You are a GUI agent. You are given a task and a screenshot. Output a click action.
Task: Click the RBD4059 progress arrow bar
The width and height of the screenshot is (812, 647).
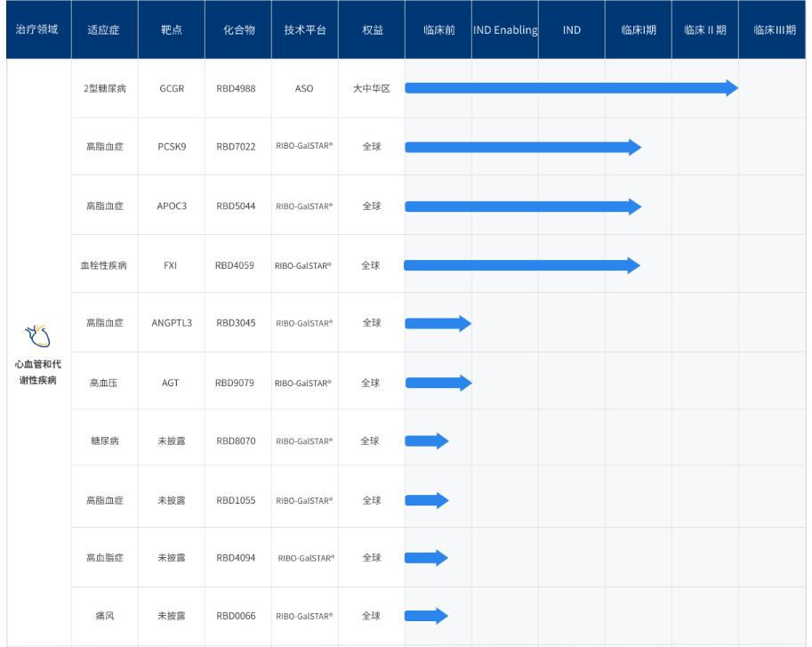tap(522, 265)
